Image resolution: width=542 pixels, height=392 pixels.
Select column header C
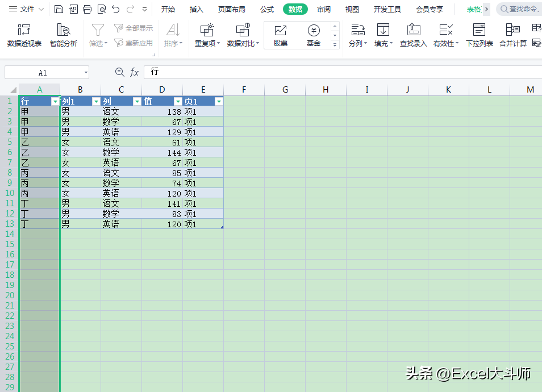pos(122,90)
